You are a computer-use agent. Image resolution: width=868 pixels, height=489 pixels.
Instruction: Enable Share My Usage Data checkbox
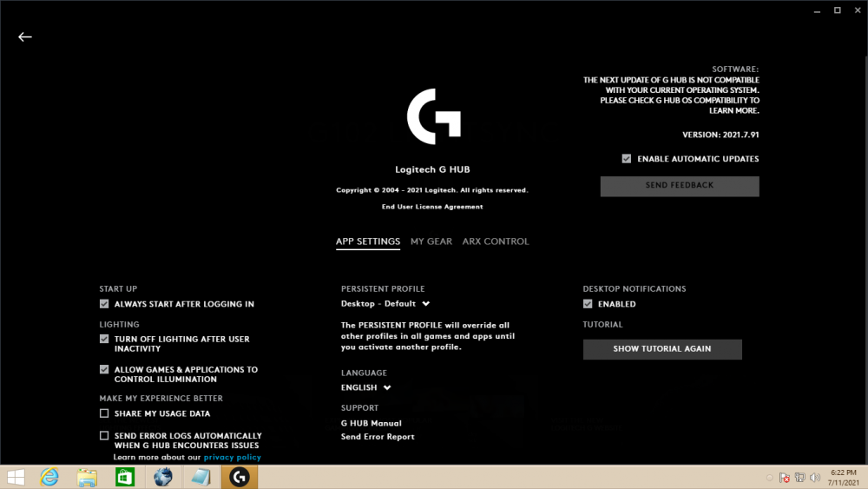[x=104, y=413]
